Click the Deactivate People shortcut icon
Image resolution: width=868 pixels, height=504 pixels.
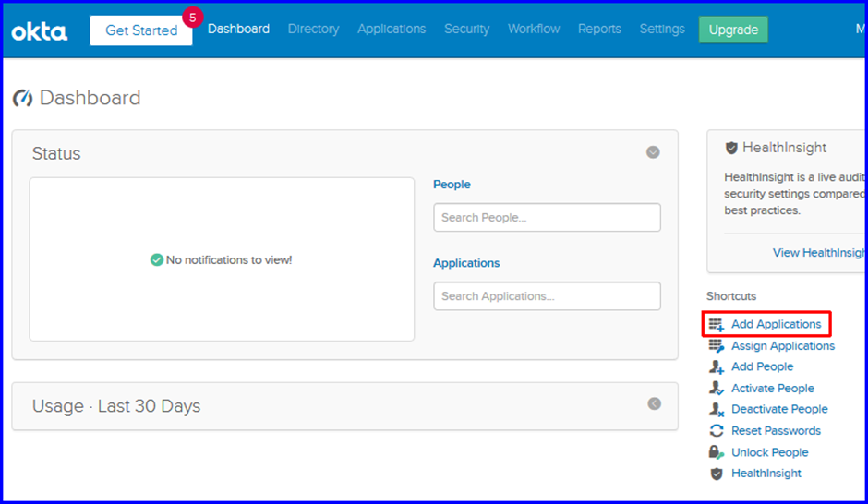tap(717, 410)
